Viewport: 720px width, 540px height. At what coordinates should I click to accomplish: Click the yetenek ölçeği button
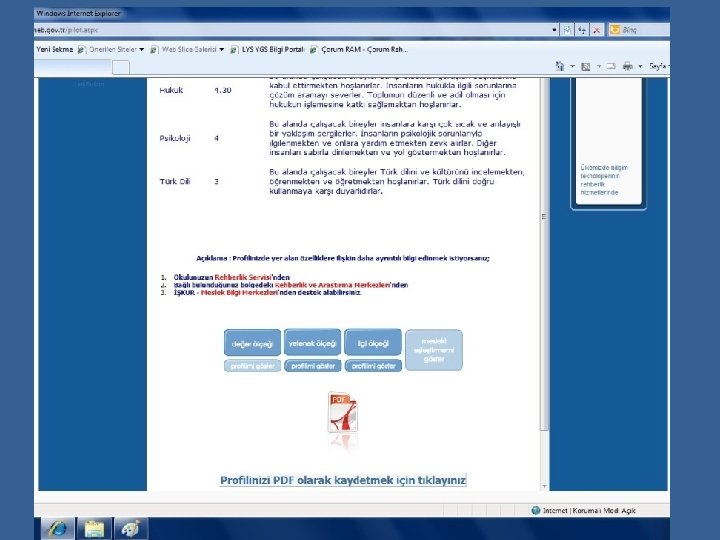pos(312,343)
